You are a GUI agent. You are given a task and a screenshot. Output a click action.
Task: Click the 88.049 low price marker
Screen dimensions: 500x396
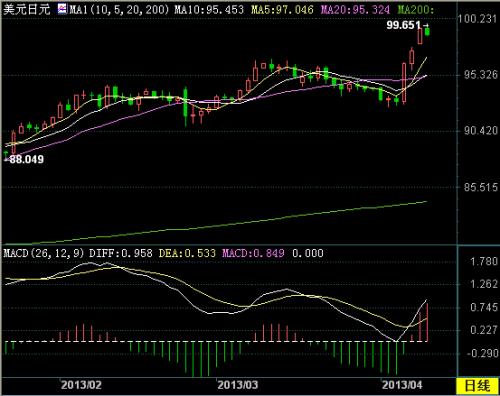[26, 159]
